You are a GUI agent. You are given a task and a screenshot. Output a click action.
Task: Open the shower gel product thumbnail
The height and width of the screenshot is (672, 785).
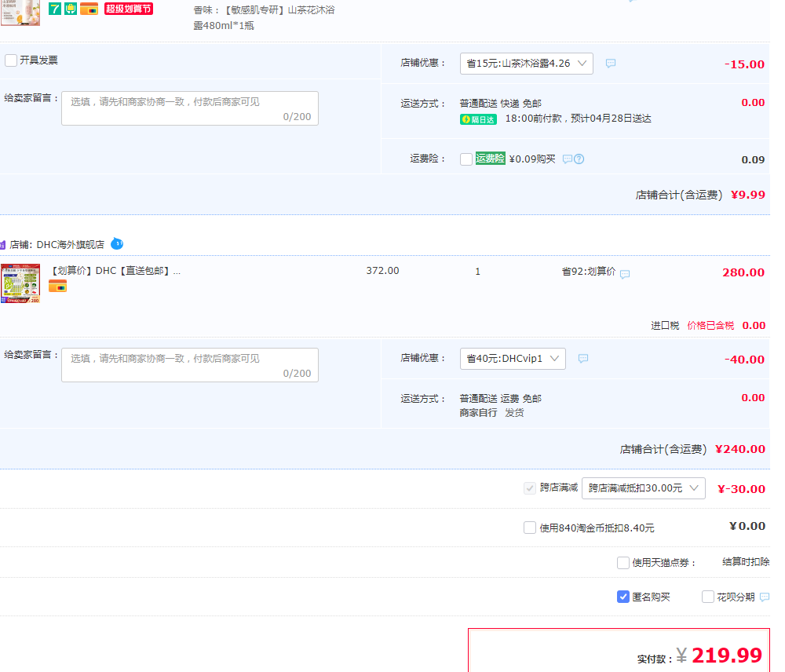[20, 13]
